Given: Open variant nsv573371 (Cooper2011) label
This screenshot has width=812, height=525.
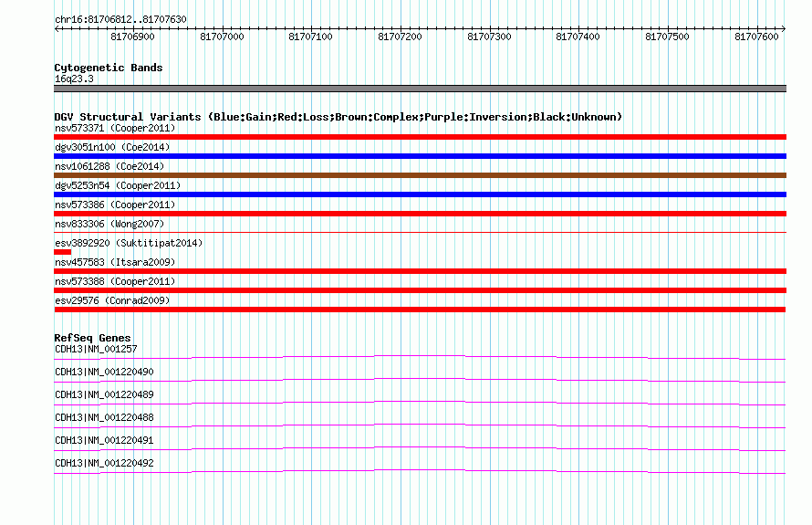Looking at the screenshot, I should point(115,128).
